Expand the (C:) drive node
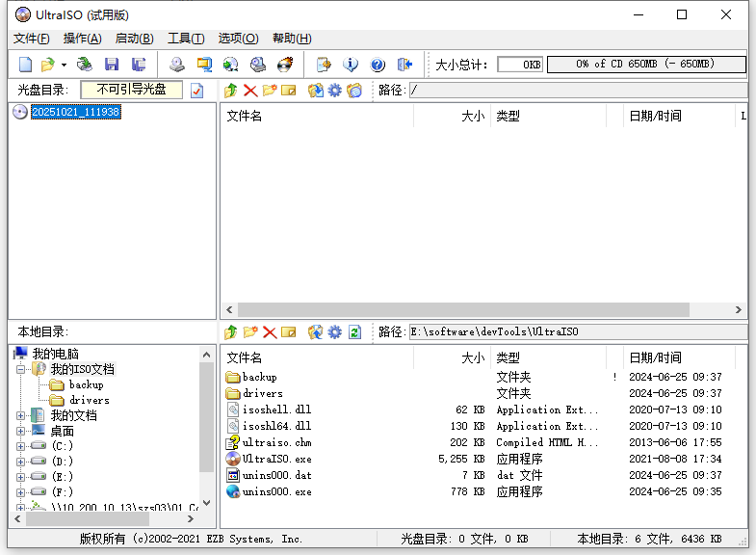The width and height of the screenshot is (756, 555). point(21,446)
